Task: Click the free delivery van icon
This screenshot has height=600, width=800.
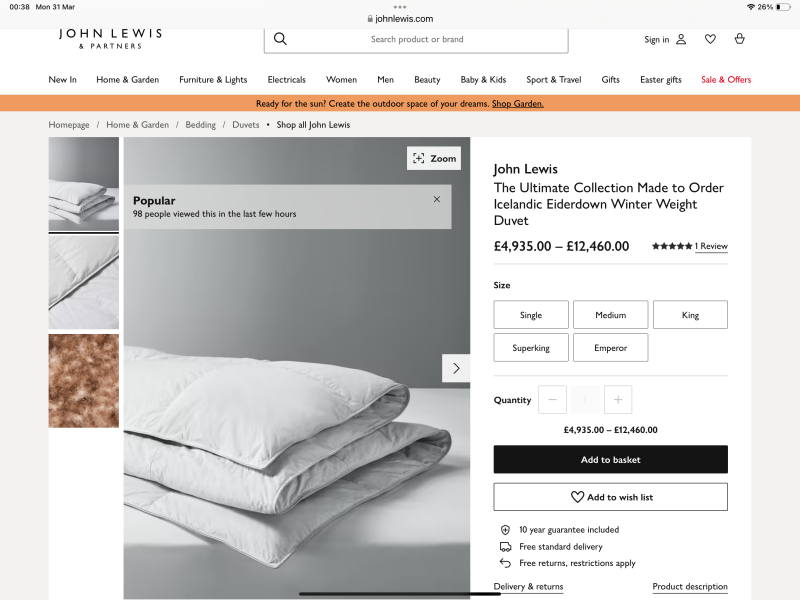Action: pyautogui.click(x=505, y=546)
